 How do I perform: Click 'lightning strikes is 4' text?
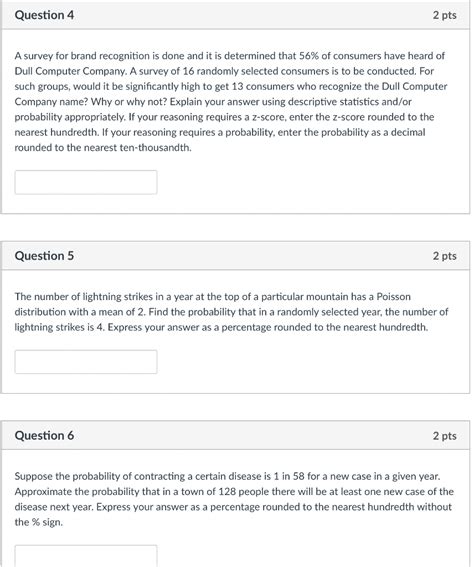click(x=59, y=327)
